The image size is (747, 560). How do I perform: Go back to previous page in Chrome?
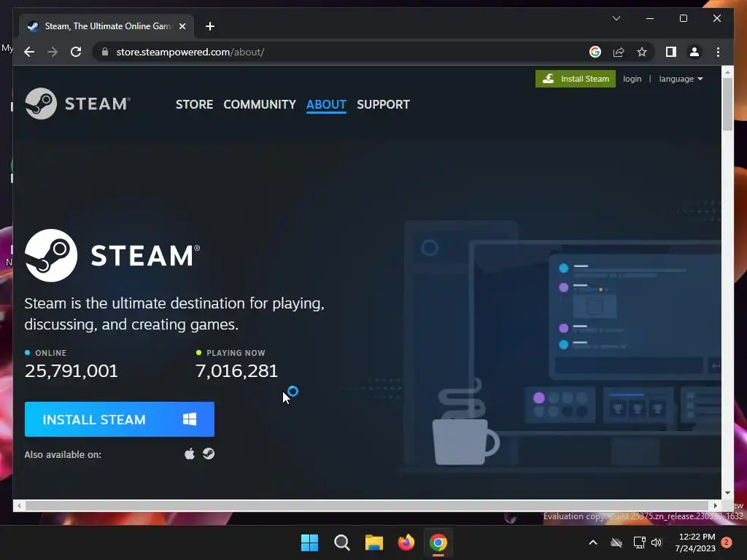pyautogui.click(x=29, y=52)
